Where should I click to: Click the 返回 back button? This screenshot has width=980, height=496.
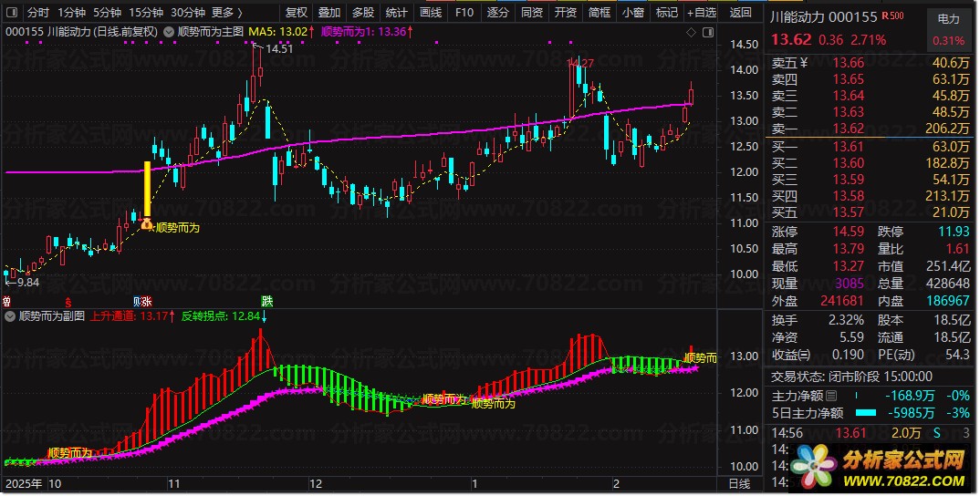(741, 13)
